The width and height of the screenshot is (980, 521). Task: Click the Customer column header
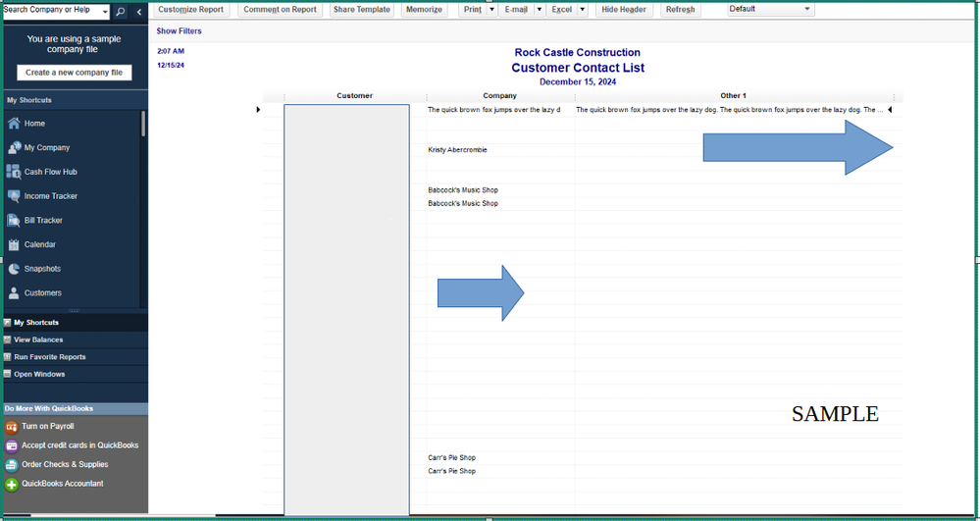[x=354, y=96]
